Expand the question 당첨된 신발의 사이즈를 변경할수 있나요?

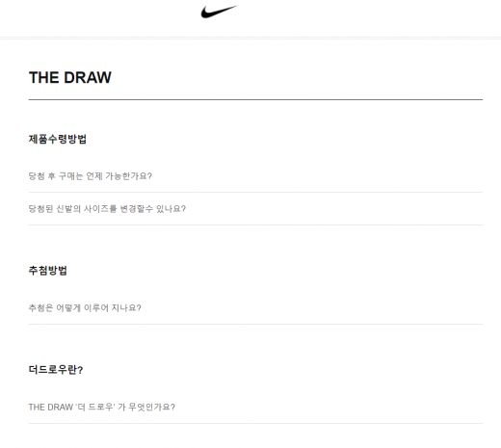click(255, 209)
